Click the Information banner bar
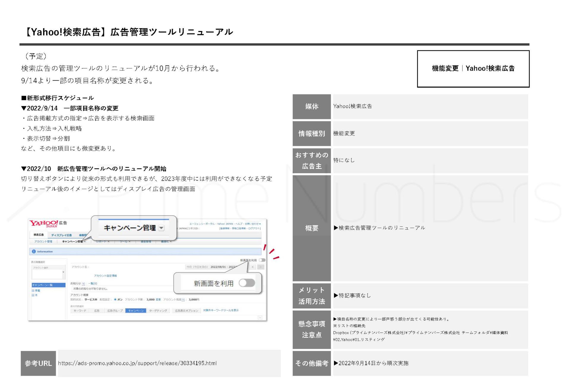 click(145, 251)
